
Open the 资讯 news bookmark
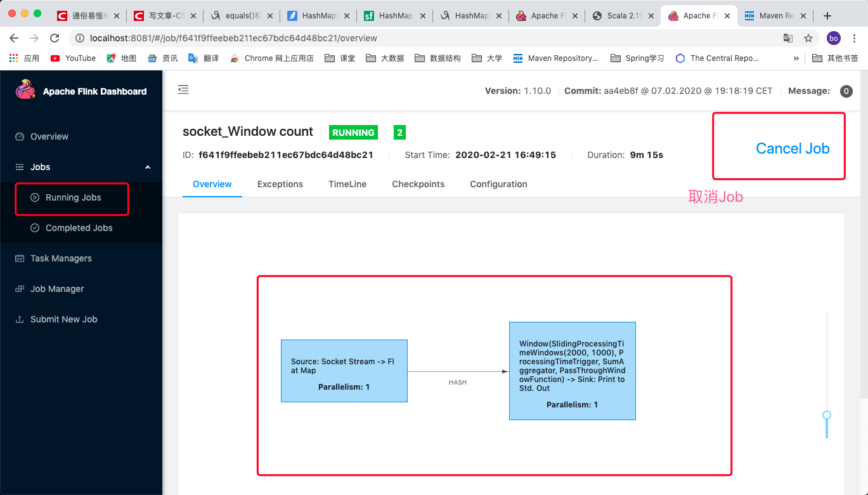pyautogui.click(x=162, y=58)
